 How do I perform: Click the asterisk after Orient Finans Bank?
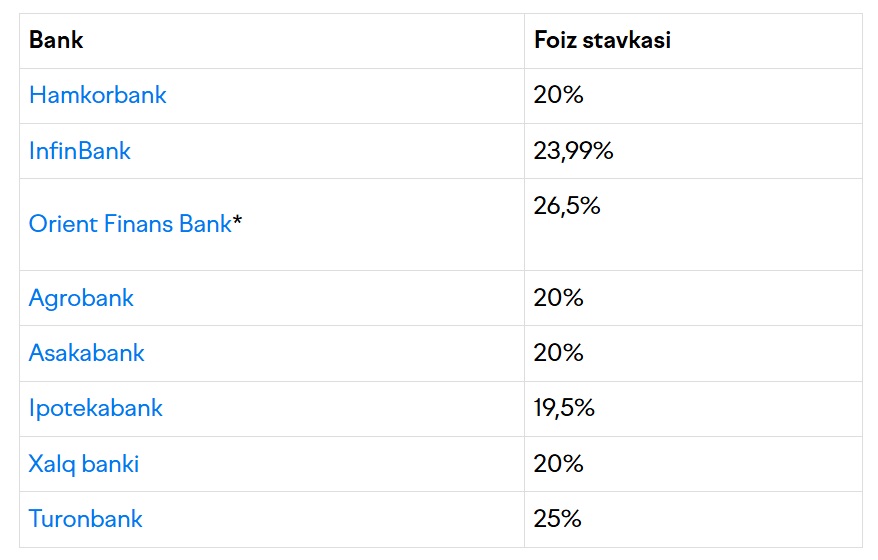click(x=237, y=220)
